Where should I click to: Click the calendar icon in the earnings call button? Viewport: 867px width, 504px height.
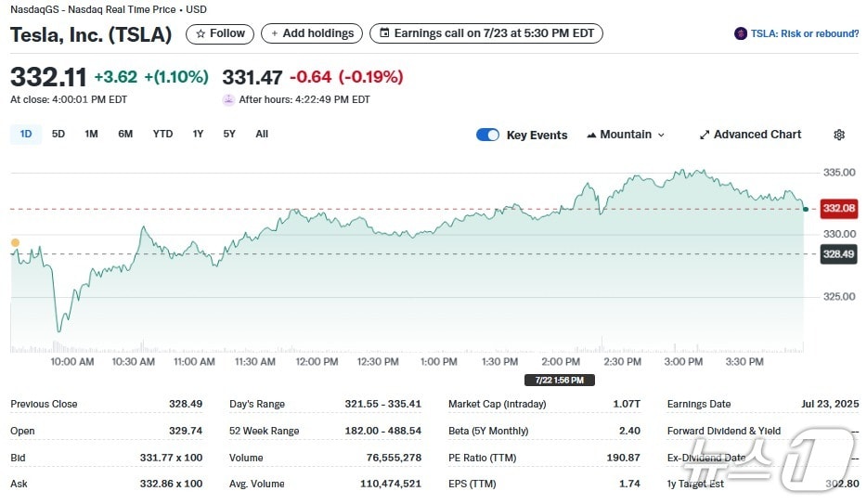(x=384, y=33)
